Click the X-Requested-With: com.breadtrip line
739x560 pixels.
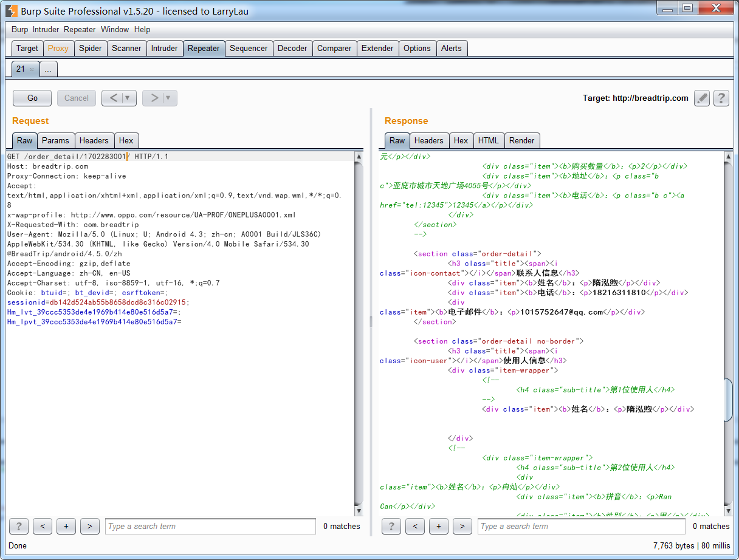73,225
